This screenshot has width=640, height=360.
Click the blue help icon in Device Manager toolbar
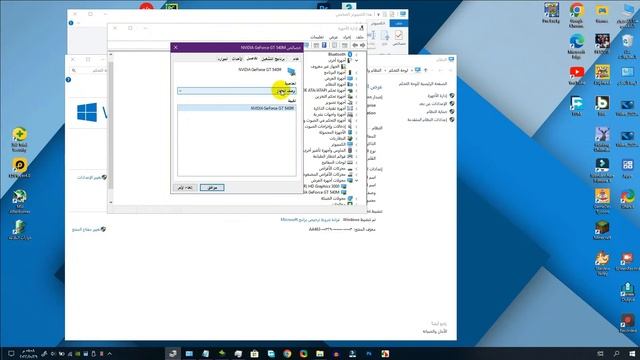coord(324,45)
